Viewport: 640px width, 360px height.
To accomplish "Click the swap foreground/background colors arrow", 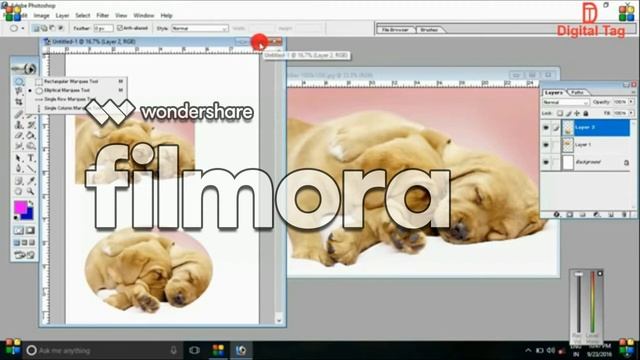I will click(31, 203).
